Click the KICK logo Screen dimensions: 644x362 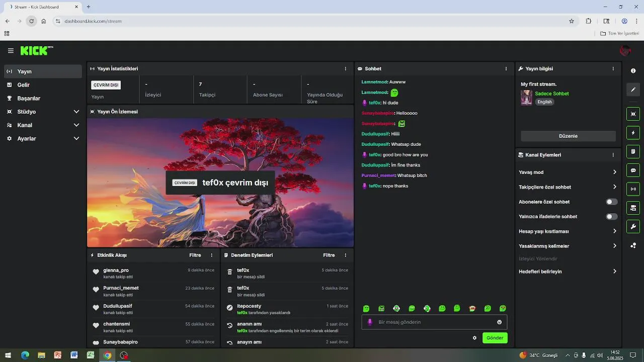tap(36, 51)
